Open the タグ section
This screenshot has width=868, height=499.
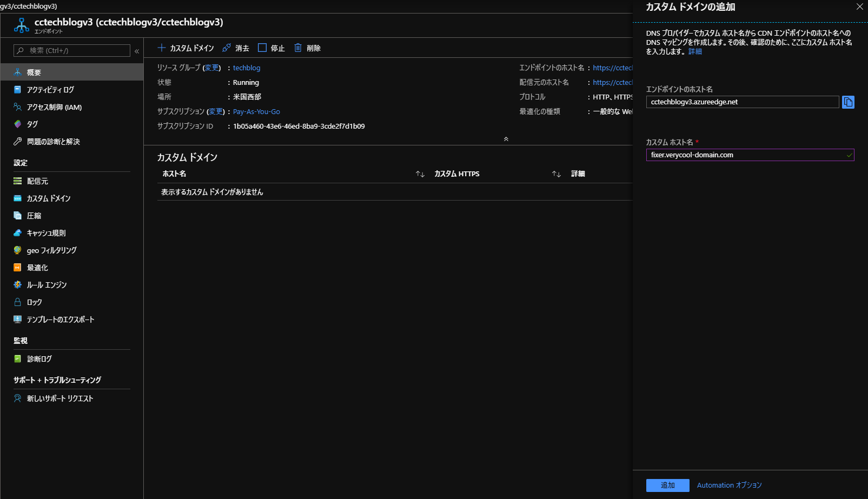(32, 124)
